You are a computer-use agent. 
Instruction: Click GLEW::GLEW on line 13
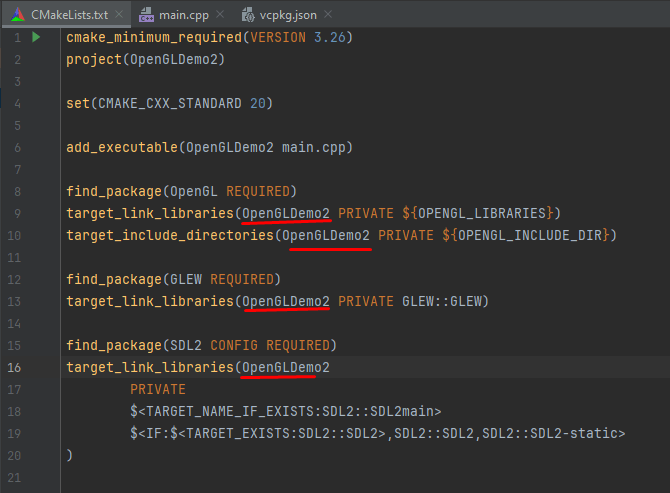[442, 302]
